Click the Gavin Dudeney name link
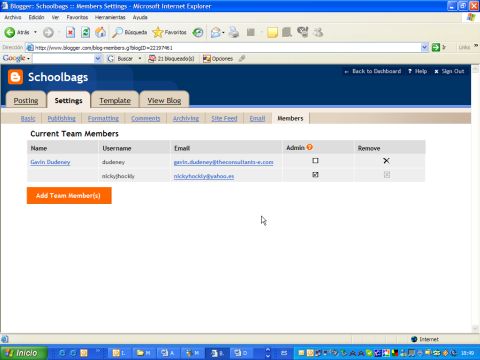 tap(50, 162)
